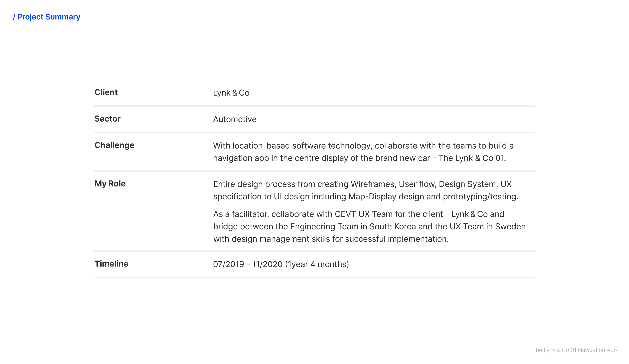Click the line starting 'navigation app in the centre display'
This screenshot has width=629, height=364.
(359, 158)
